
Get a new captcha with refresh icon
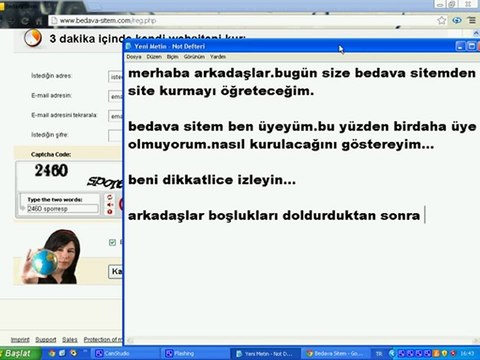tap(110, 197)
